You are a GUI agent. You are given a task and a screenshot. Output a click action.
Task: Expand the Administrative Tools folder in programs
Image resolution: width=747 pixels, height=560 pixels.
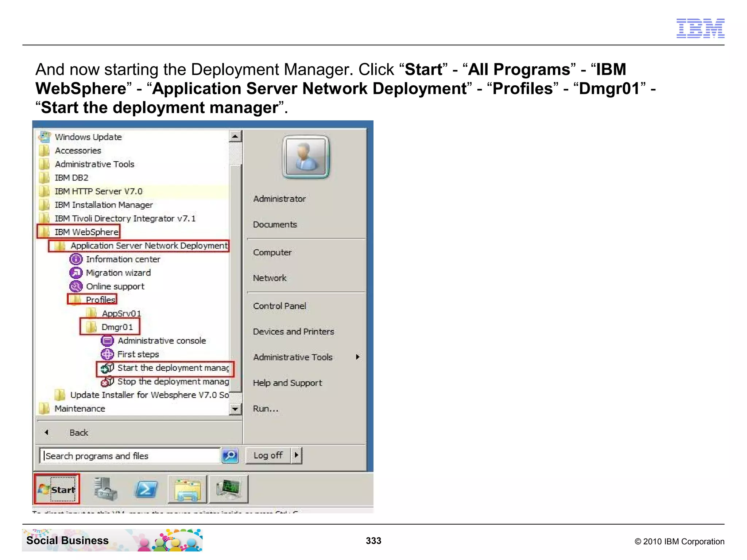[86, 164]
